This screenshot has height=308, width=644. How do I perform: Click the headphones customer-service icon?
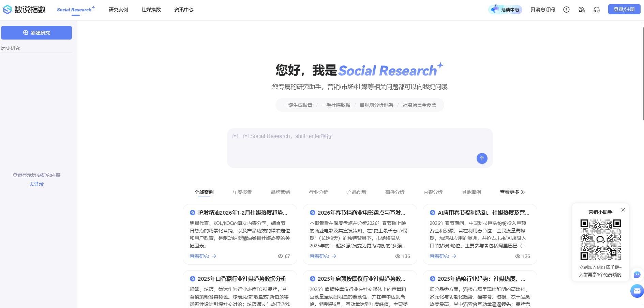[x=596, y=10]
